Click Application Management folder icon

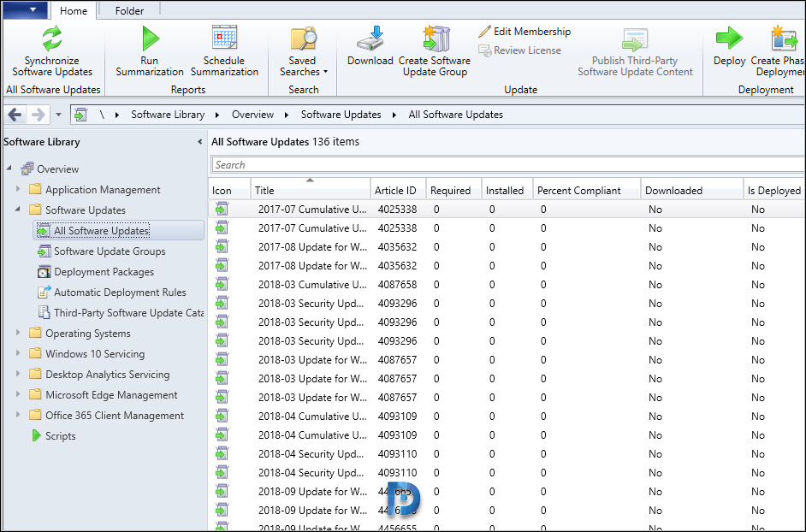click(35, 189)
